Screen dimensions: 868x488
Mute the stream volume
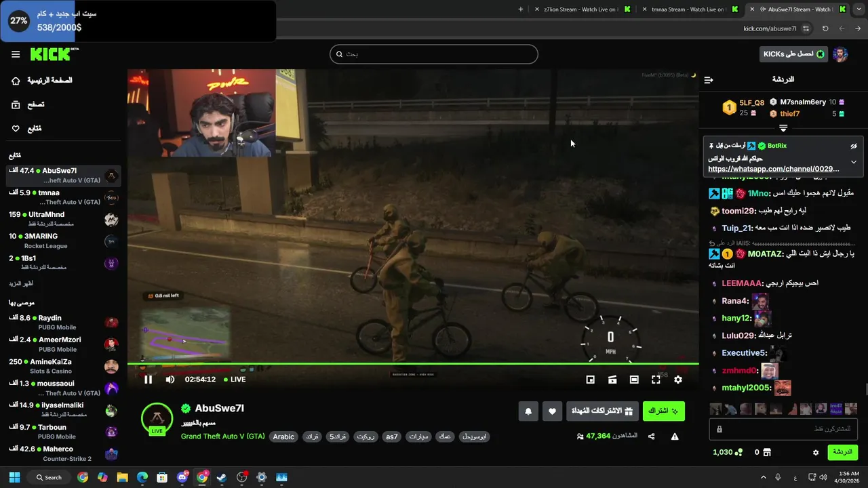tap(170, 380)
